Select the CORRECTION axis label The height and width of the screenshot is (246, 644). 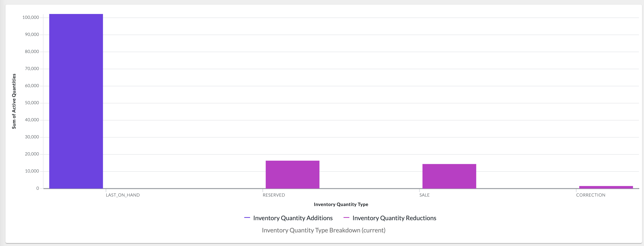point(590,195)
